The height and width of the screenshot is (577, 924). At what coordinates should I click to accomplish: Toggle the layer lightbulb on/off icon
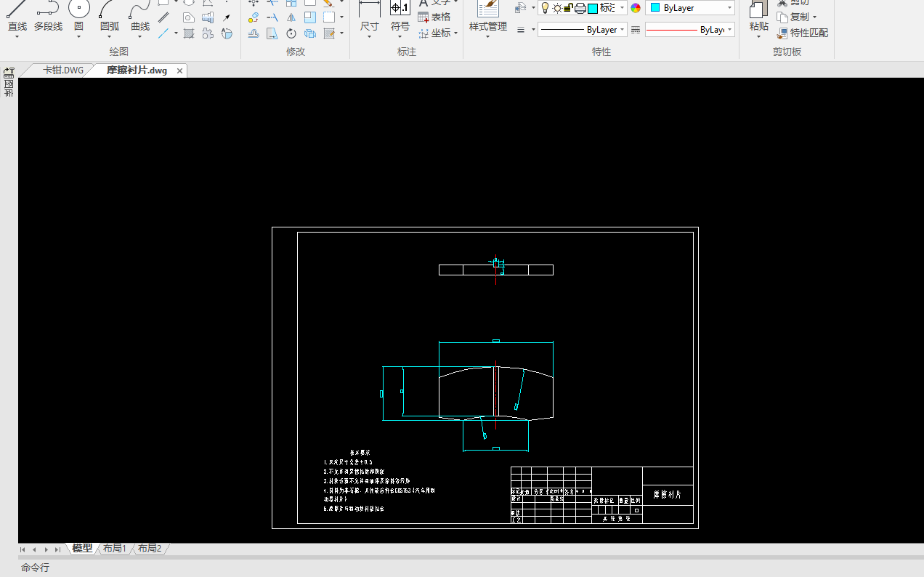pyautogui.click(x=545, y=8)
